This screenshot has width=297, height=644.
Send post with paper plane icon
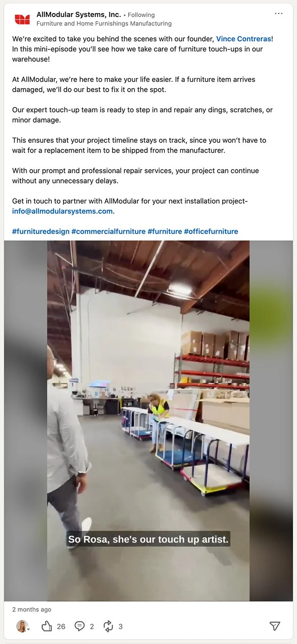click(x=275, y=626)
